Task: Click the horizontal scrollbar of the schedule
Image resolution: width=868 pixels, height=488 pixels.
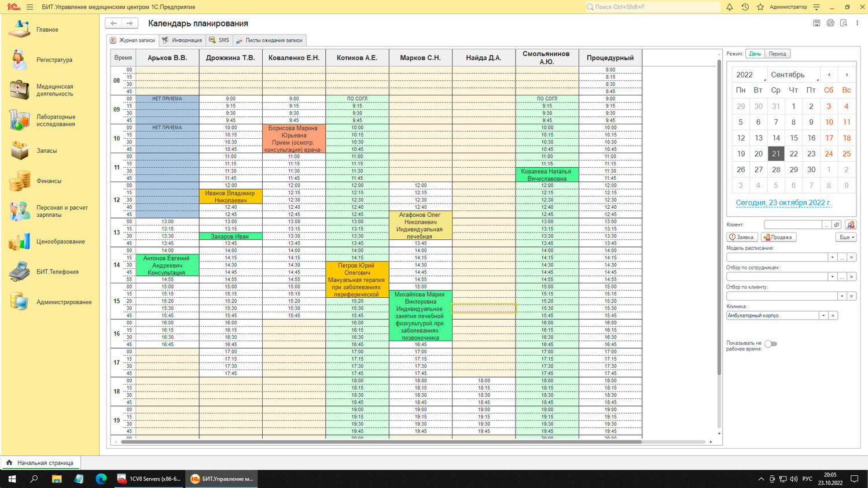Action: (382, 442)
